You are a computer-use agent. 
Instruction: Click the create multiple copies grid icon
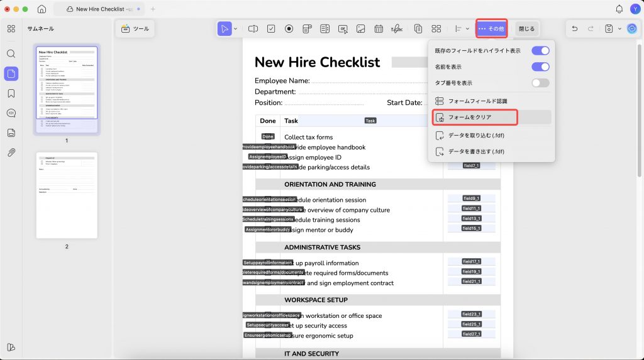click(436, 29)
